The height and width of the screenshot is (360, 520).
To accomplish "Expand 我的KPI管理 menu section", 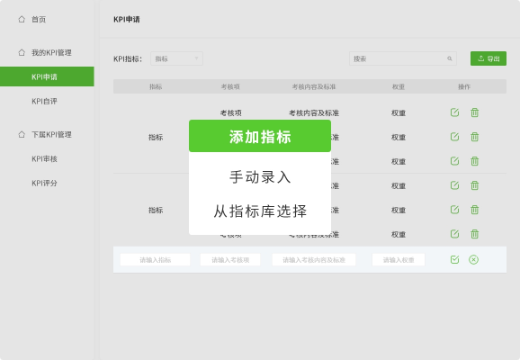I will [x=51, y=53].
